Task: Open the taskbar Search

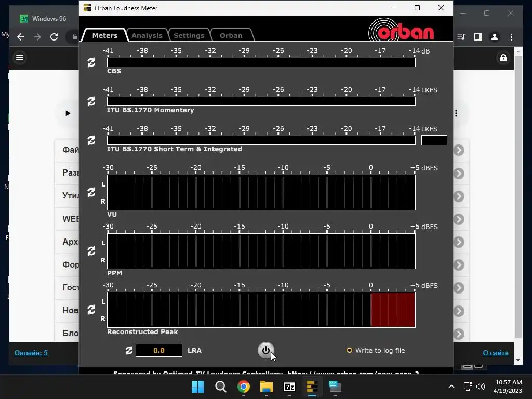Action: click(x=220, y=387)
